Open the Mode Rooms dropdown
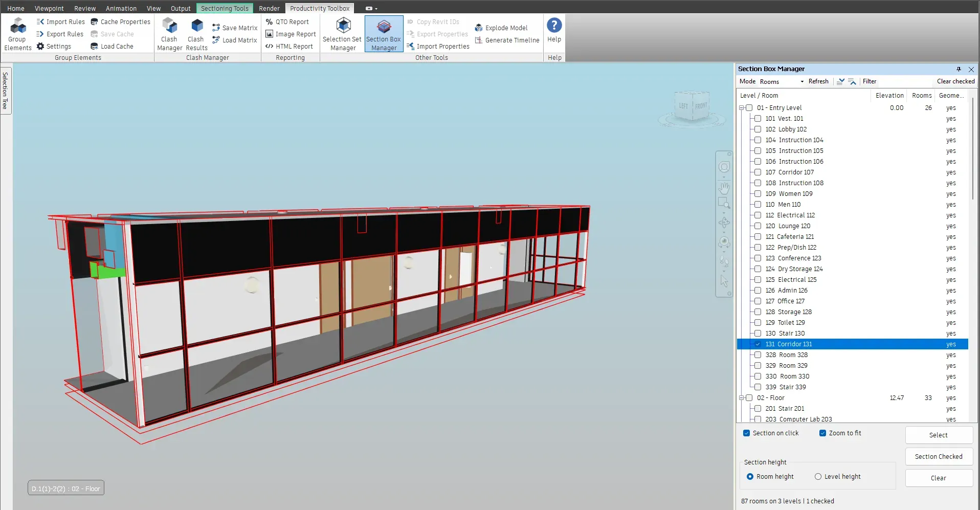The height and width of the screenshot is (510, 980). (x=782, y=81)
